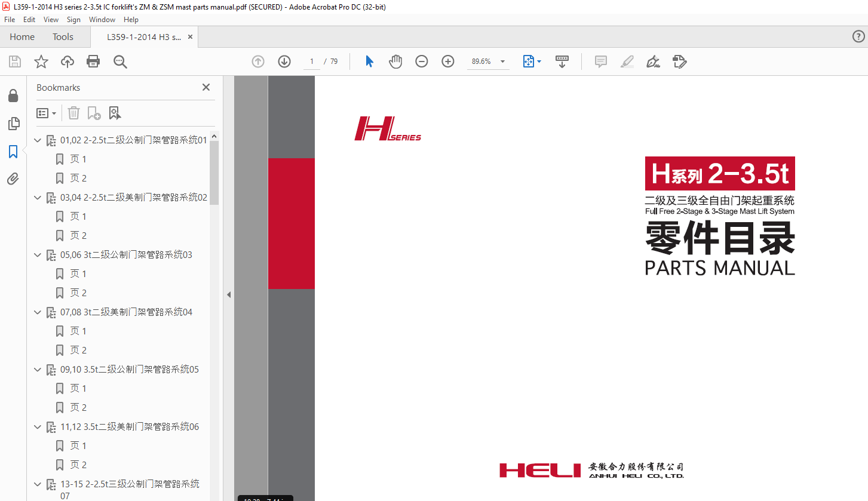Select 页 1 under 11,12 3.5t bookmark

point(78,446)
